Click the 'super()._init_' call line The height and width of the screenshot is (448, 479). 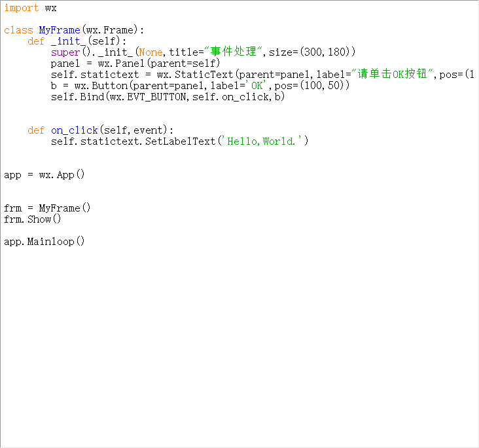click(x=203, y=52)
